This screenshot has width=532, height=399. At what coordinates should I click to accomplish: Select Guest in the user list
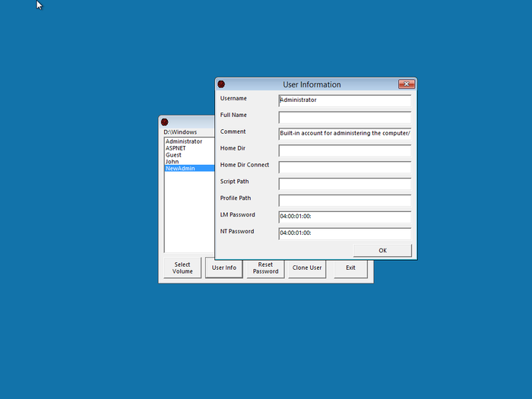pos(190,155)
